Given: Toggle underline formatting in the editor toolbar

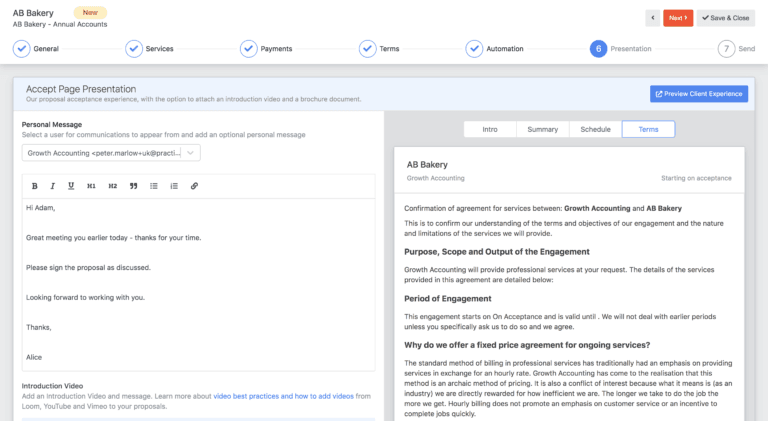Looking at the screenshot, I should coord(71,186).
